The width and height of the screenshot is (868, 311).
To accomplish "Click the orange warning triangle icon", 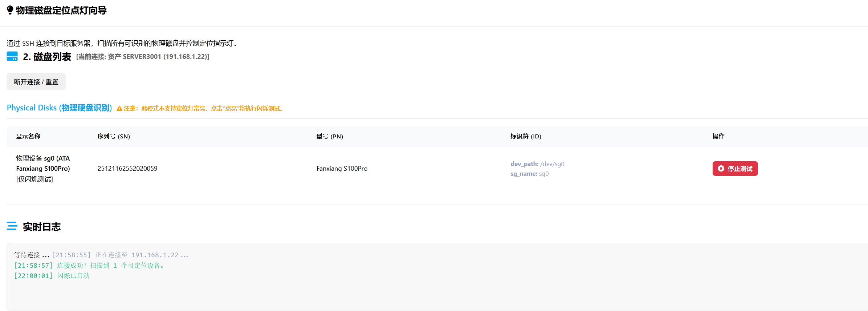I will pos(119,108).
